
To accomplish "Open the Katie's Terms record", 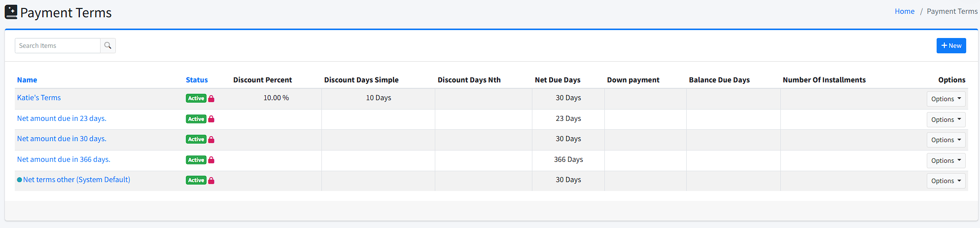I will click(39, 98).
